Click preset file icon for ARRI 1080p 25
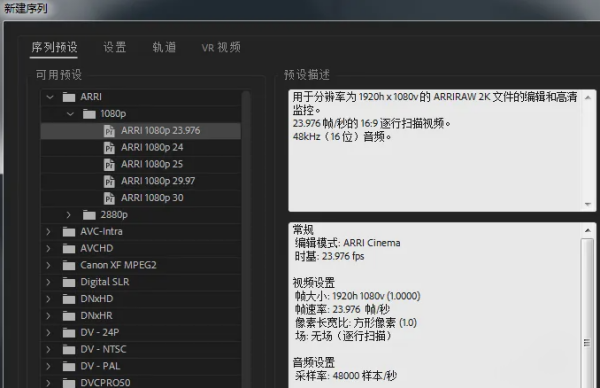The height and width of the screenshot is (388, 600). 109,165
